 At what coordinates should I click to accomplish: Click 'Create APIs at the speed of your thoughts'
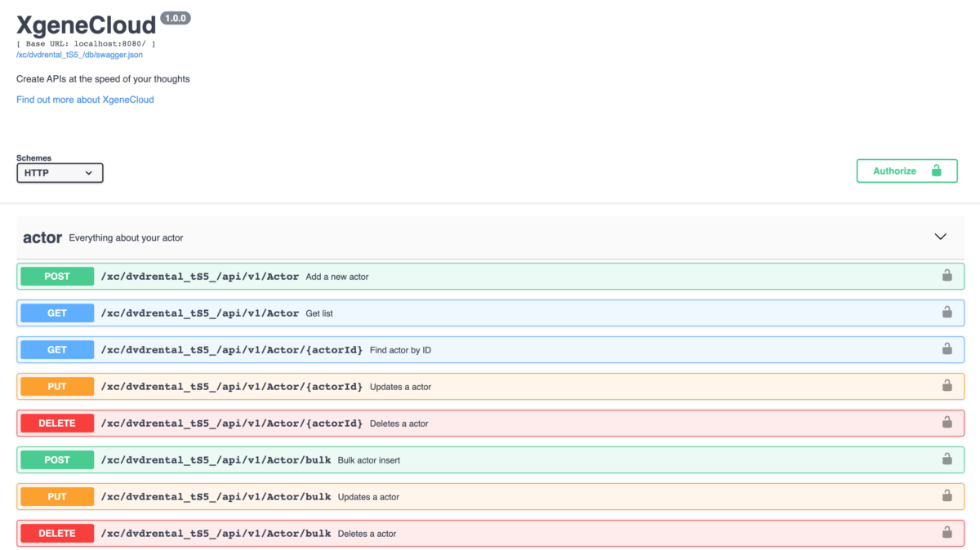click(x=103, y=79)
